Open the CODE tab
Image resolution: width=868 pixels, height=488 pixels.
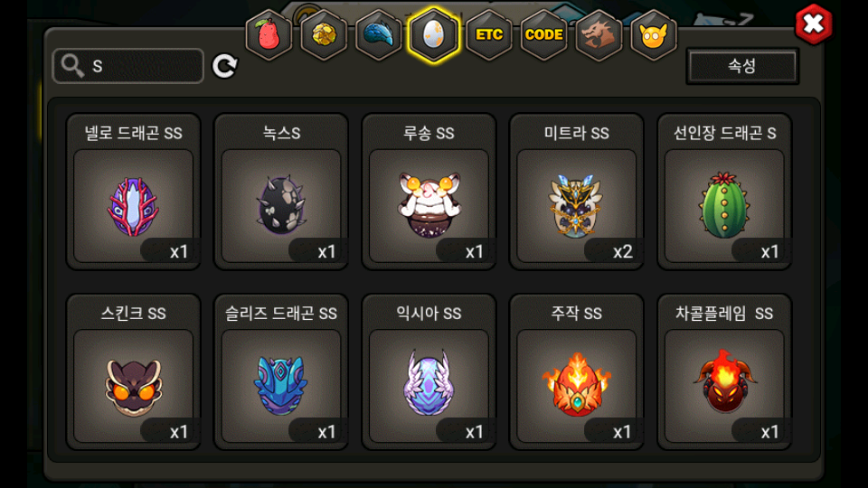click(543, 35)
